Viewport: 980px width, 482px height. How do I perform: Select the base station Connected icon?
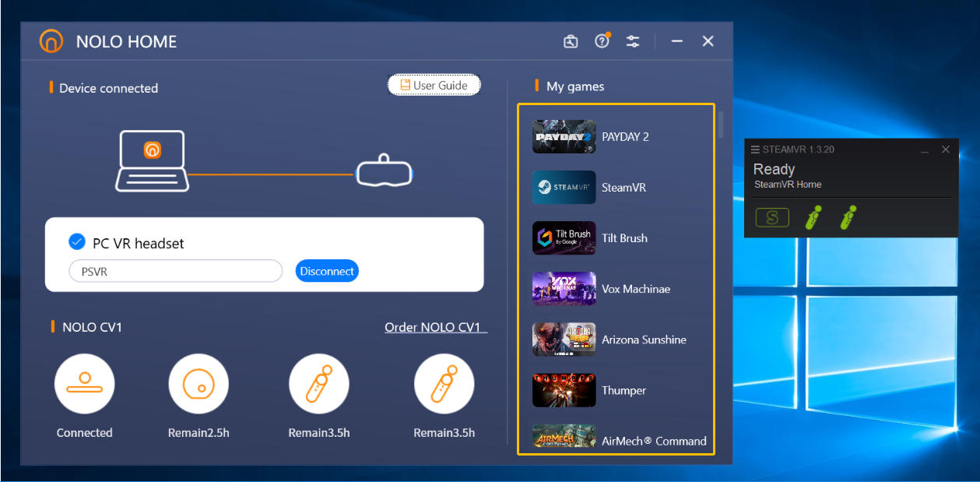[x=84, y=384]
